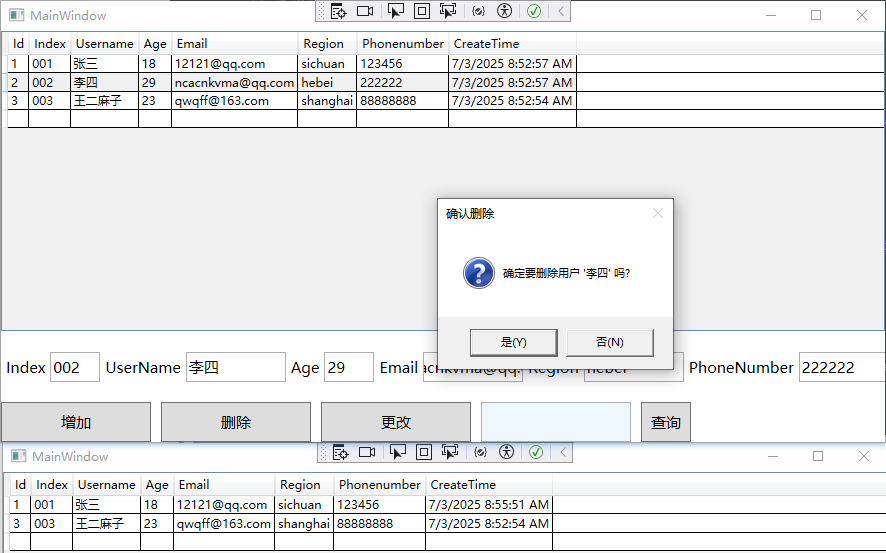Sort by Phonenumber column in top window grid

(x=402, y=43)
